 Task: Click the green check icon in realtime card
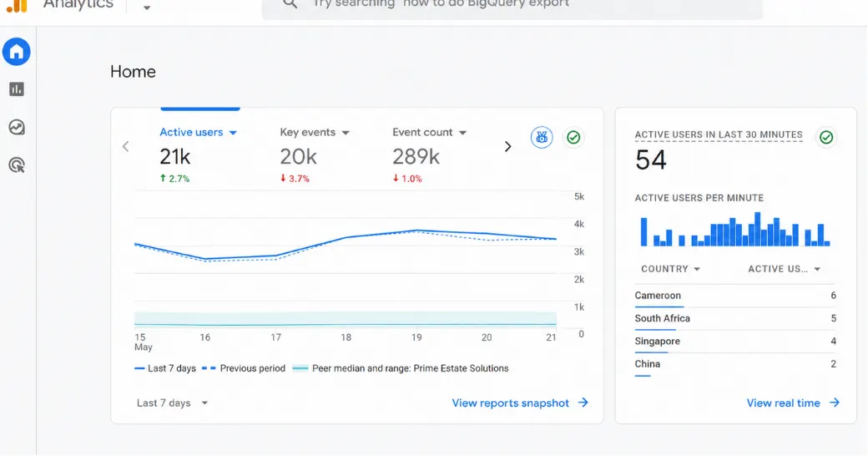click(826, 138)
